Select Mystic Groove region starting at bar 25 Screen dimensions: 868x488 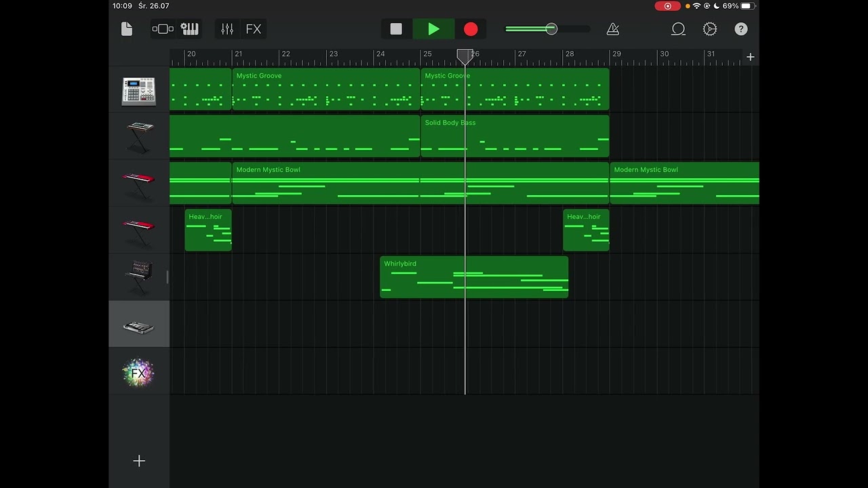[x=515, y=89]
